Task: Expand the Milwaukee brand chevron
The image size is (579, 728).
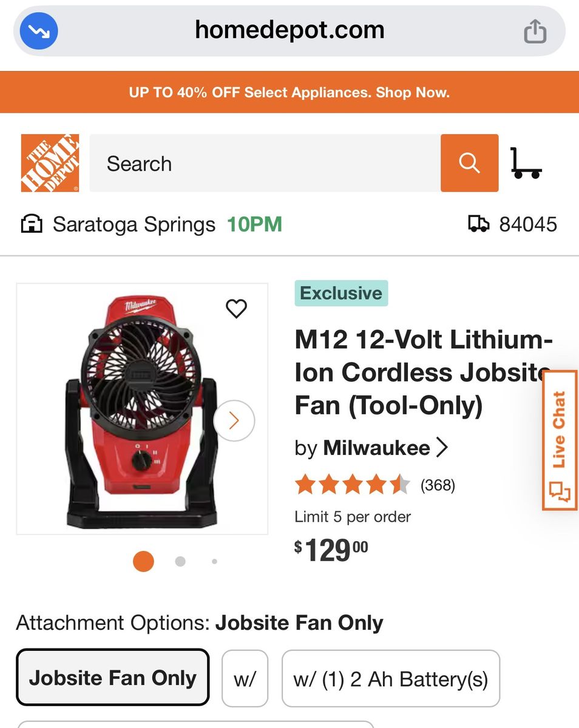Action: pos(442,448)
